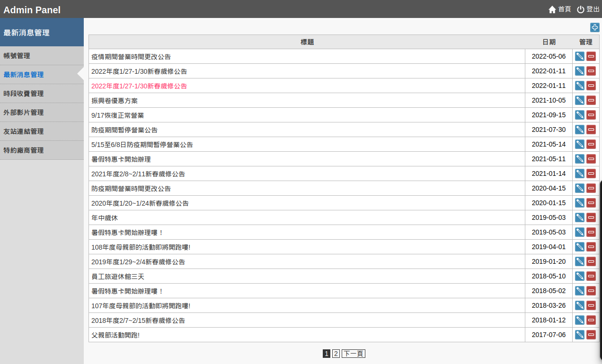
Task: Log out using the 登出 power icon
Action: tap(588, 9)
